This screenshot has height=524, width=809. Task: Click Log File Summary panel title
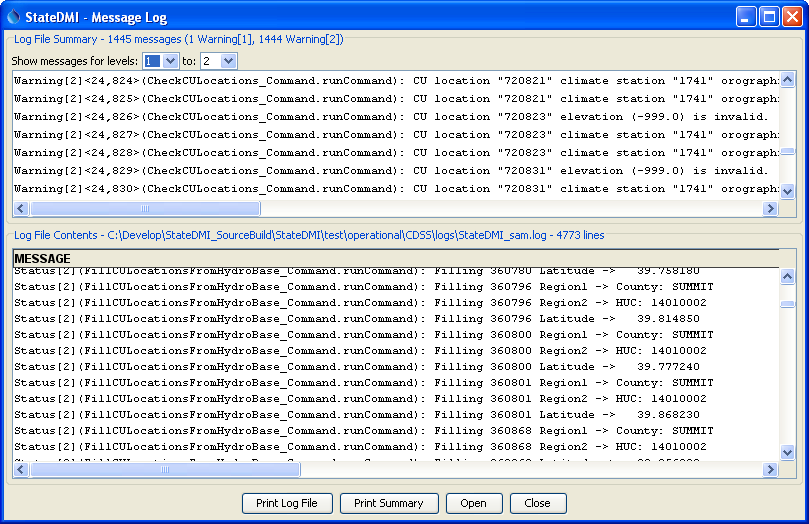point(179,40)
